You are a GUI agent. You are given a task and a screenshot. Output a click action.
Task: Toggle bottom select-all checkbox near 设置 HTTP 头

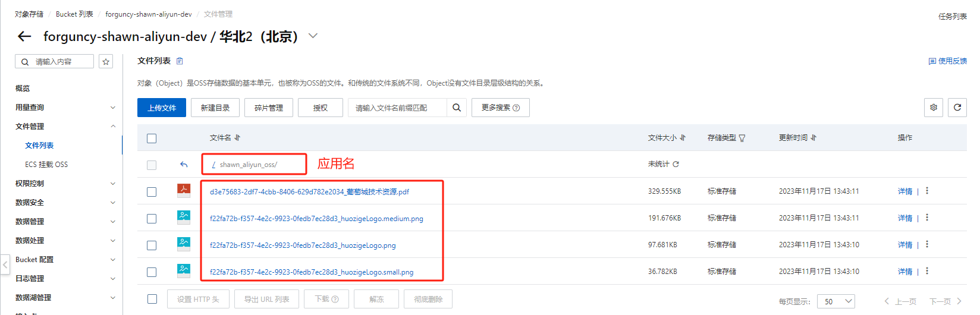click(152, 299)
